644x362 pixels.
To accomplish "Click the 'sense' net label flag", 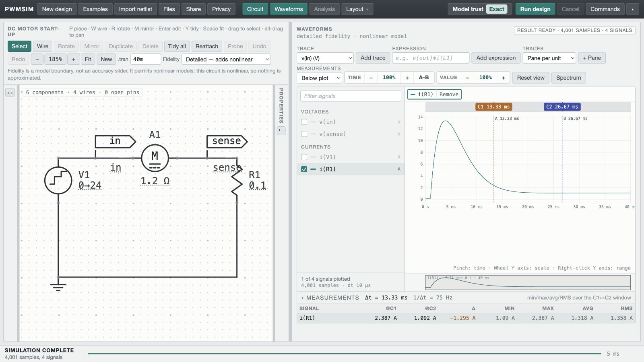I will (227, 141).
